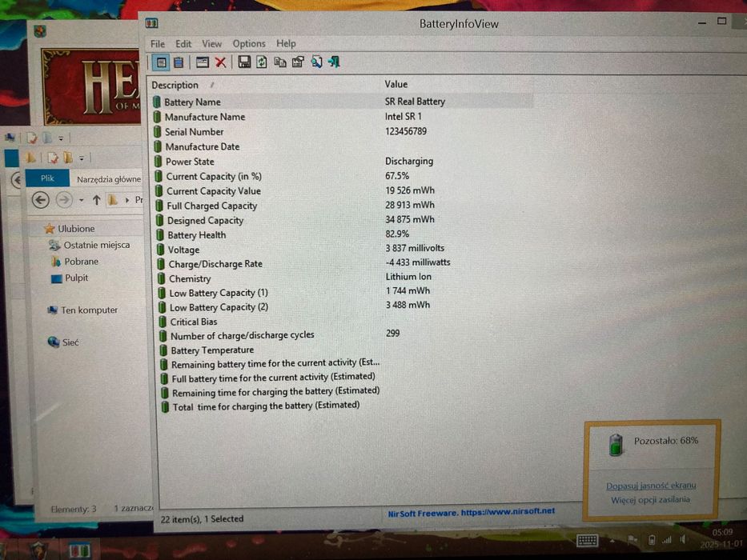Click the Up arrow in Explorer window

coord(97,200)
